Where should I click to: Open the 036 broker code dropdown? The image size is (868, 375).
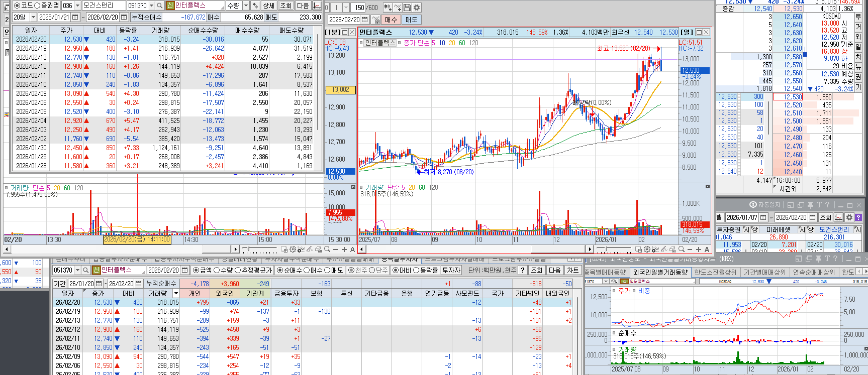click(x=77, y=6)
